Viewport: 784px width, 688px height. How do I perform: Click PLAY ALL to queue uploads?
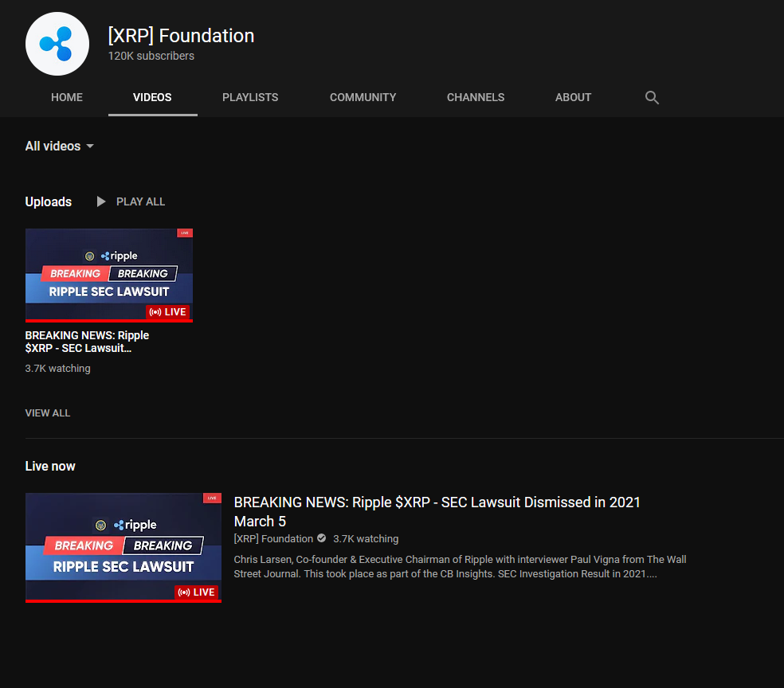140,201
